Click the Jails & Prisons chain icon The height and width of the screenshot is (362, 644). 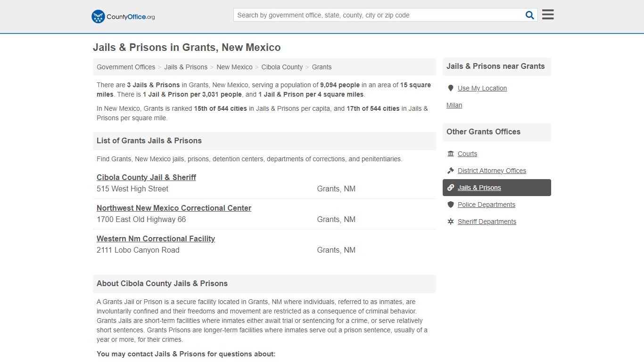[x=451, y=188]
